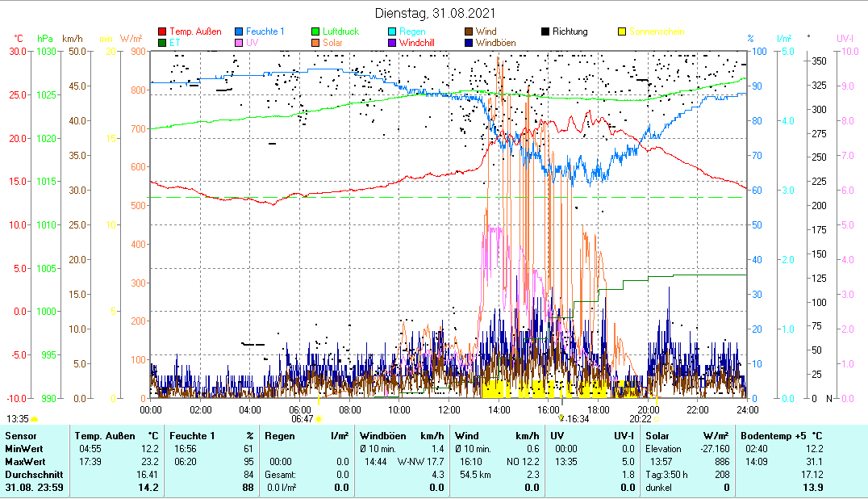Image resolution: width=868 pixels, height=499 pixels.
Task: Click the '06:00' time axis label
Action: pyautogui.click(x=300, y=410)
